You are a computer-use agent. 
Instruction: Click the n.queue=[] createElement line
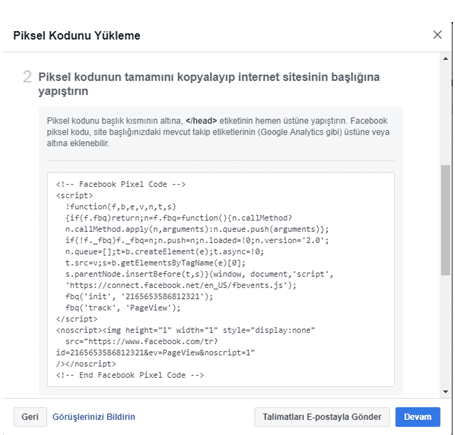[165, 252]
